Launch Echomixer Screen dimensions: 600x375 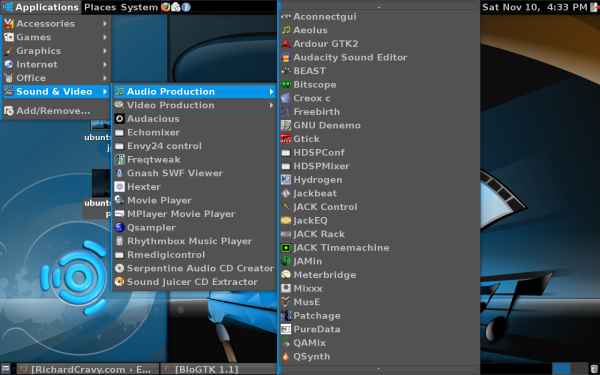click(195, 132)
